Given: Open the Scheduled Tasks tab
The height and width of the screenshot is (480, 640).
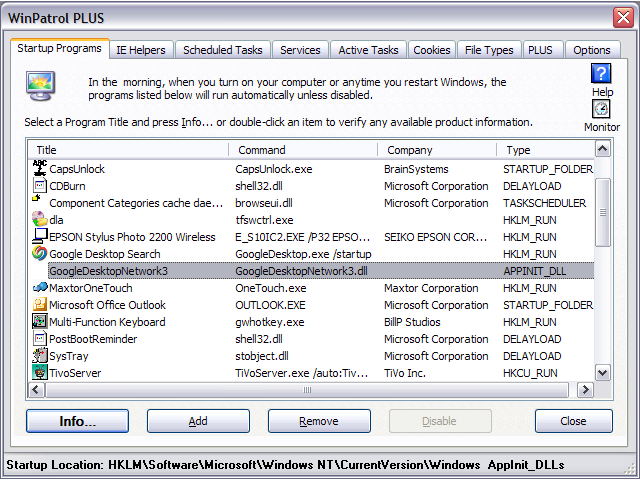Looking at the screenshot, I should pyautogui.click(x=222, y=50).
